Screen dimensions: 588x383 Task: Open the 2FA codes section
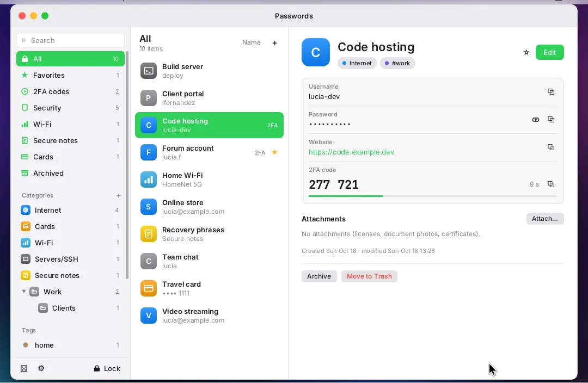click(70, 91)
